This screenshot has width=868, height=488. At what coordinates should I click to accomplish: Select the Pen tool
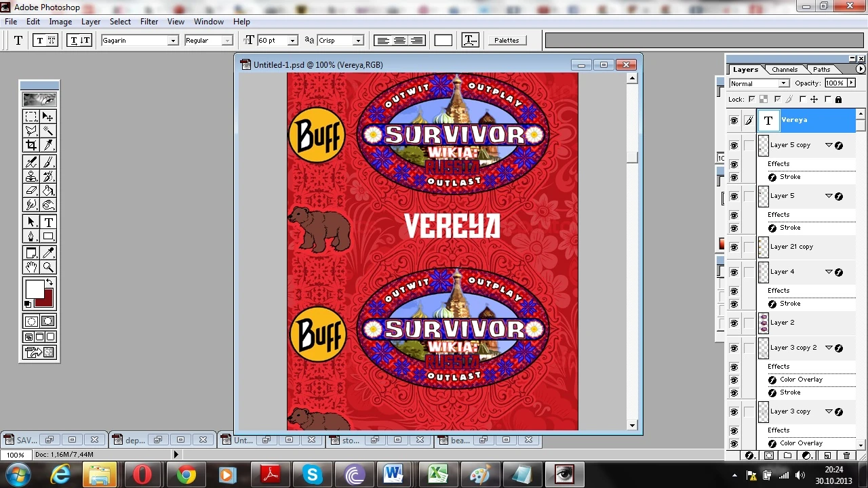[x=31, y=237]
